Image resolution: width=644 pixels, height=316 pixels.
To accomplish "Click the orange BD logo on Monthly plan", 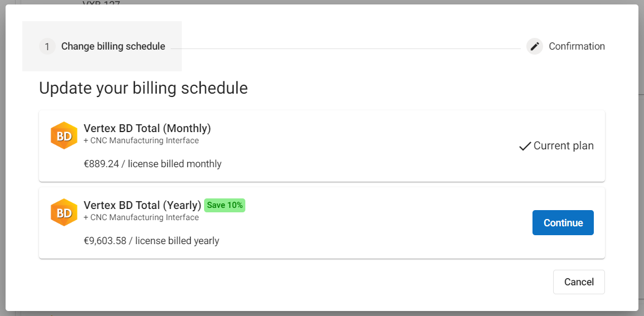I will [x=64, y=135].
